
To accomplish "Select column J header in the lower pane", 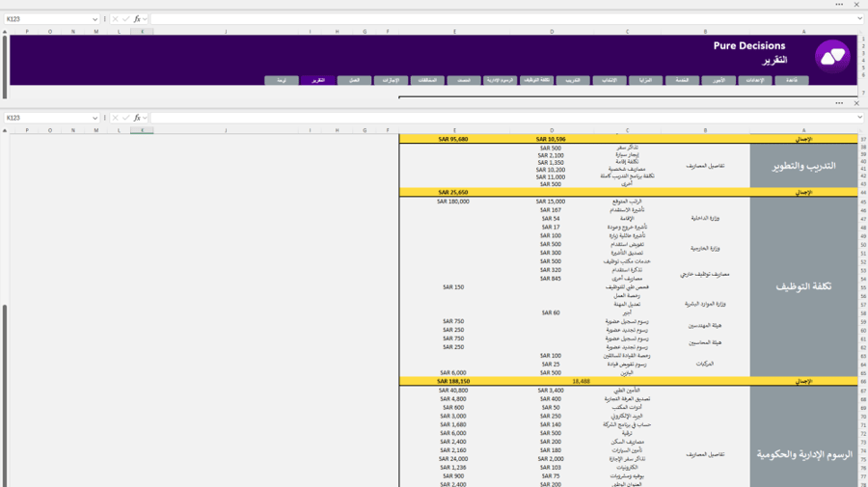I will coord(226,130).
